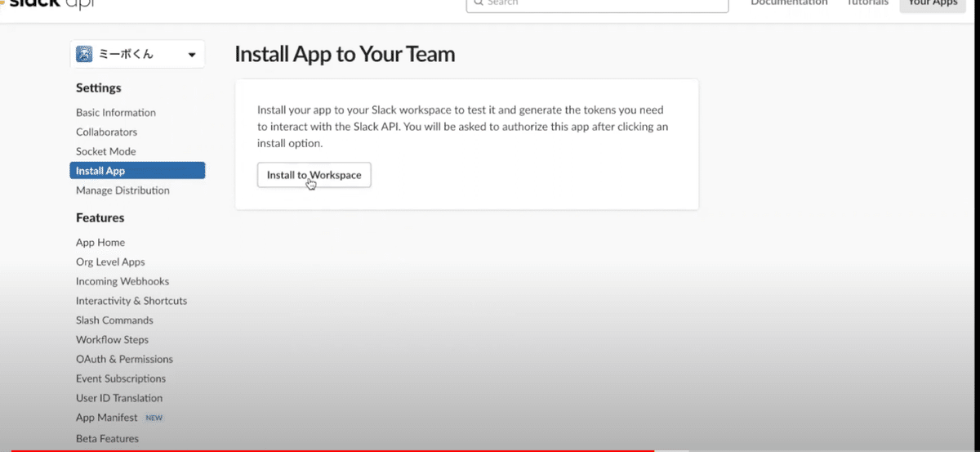
Task: Open Basic Information settings
Action: click(x=116, y=113)
